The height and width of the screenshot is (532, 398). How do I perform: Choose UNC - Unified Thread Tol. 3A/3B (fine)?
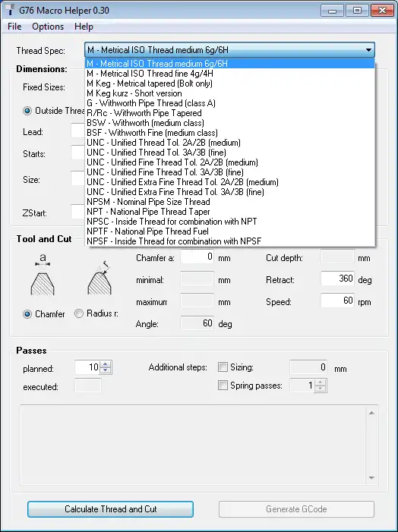(230, 152)
